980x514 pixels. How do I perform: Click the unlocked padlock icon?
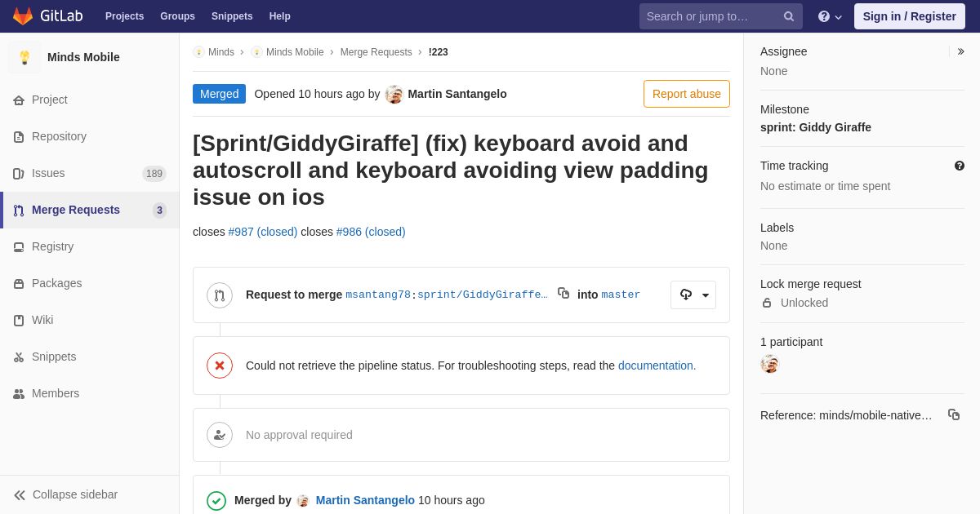(x=767, y=303)
